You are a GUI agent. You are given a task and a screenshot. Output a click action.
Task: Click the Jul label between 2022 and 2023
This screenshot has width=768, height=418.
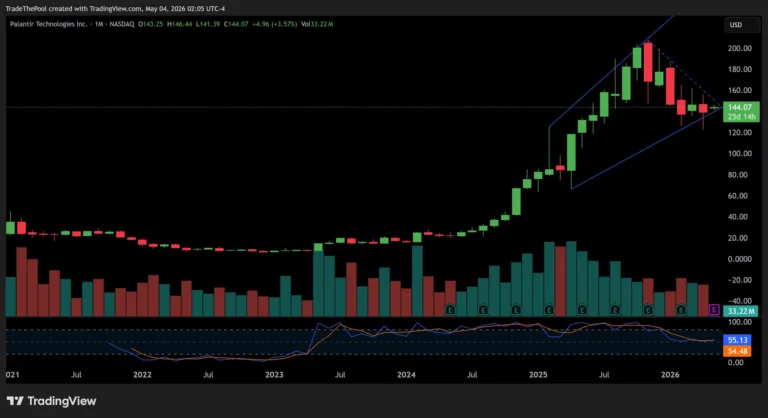coord(208,375)
